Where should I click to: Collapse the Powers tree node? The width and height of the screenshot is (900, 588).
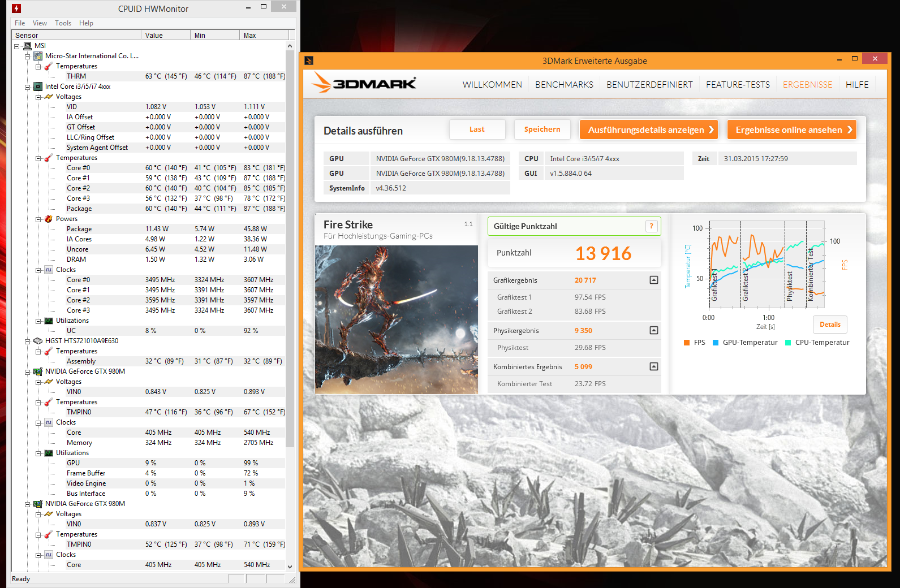38,219
